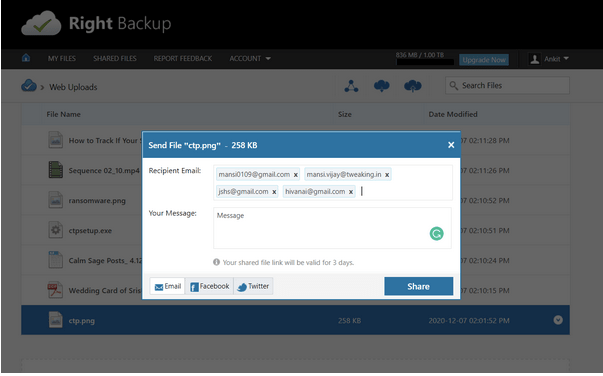Select the ransomware.png file name
Viewport: 603px width, 376px height.
pyautogui.click(x=97, y=201)
